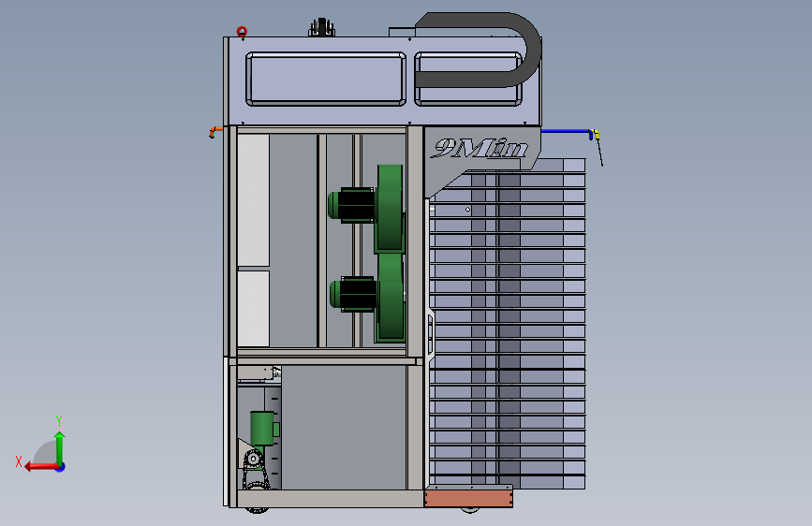
Task: Select the small green gear motor at bottom
Action: pos(264,428)
